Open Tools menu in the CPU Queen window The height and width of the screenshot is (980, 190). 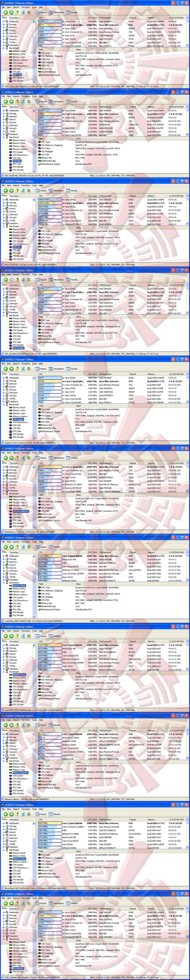pyautogui.click(x=34, y=363)
